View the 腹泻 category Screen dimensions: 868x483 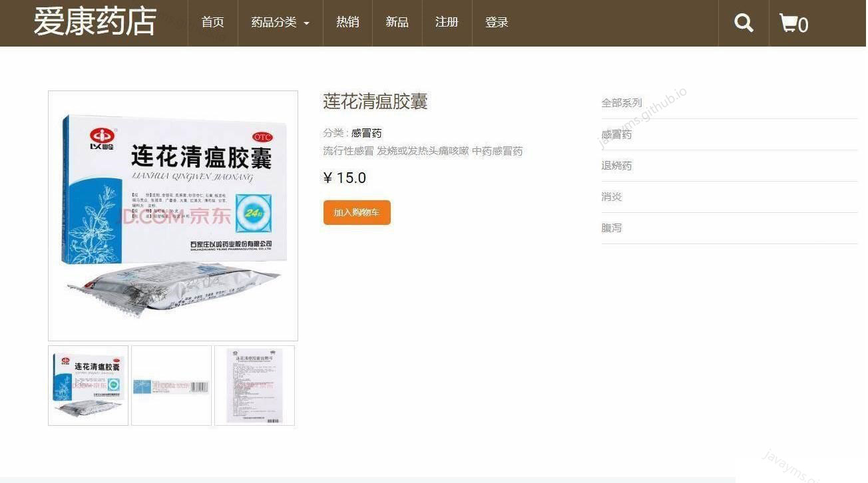[611, 228]
